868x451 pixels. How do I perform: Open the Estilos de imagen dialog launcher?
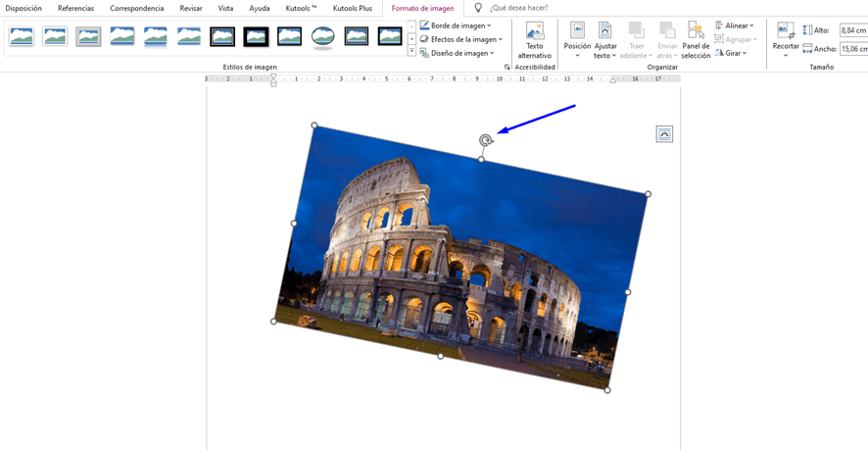coord(506,68)
